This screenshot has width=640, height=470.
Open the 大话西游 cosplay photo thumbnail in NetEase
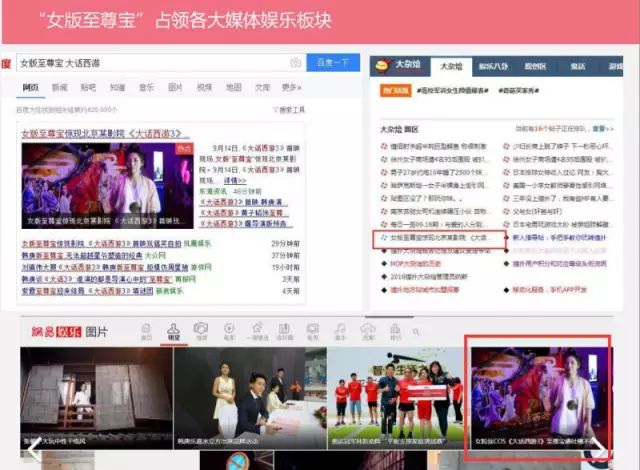[x=542, y=398]
